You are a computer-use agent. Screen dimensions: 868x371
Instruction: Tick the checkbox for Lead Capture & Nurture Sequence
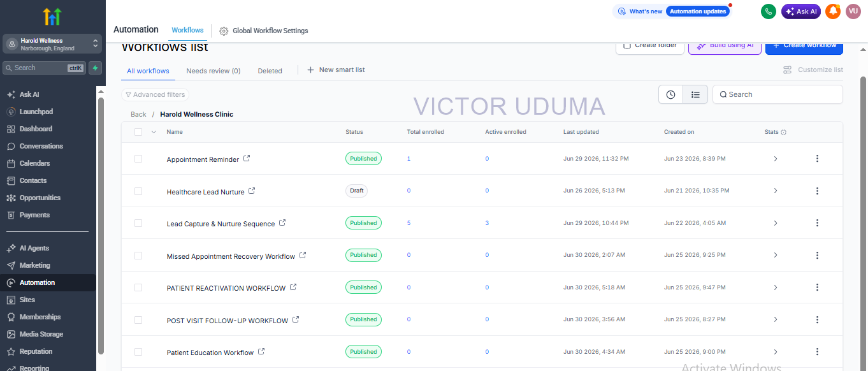pyautogui.click(x=138, y=223)
